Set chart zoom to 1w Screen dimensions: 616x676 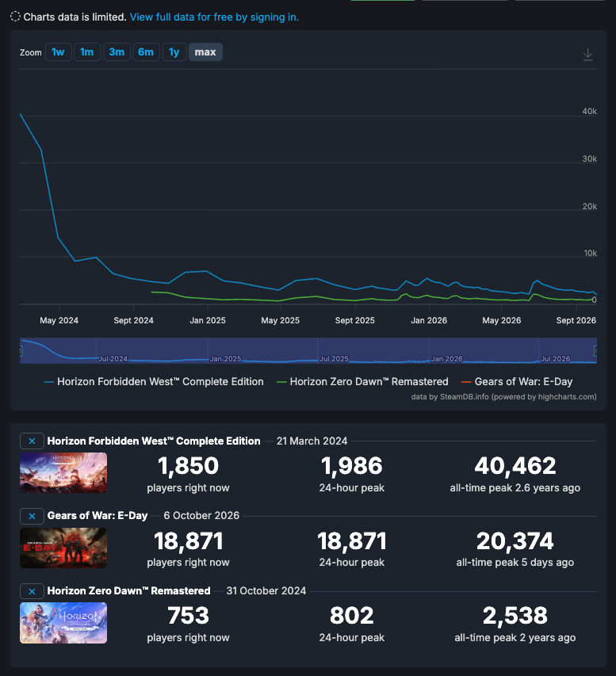coord(58,52)
